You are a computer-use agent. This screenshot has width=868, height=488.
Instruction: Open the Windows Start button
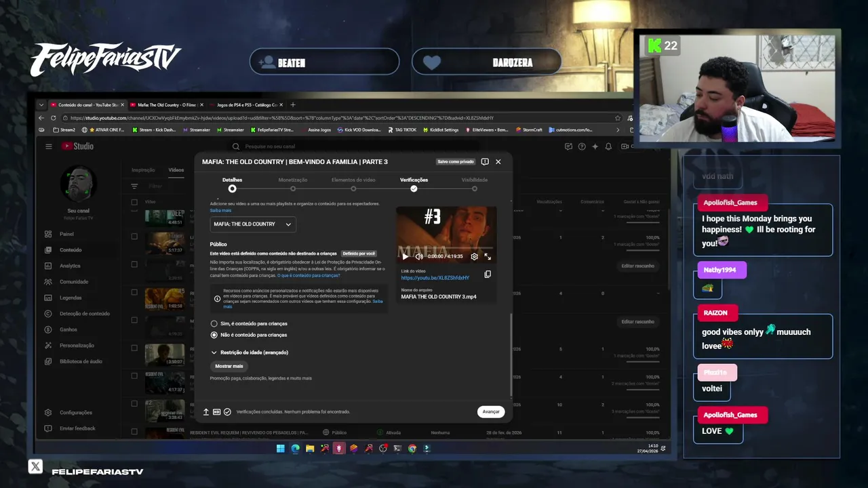[x=280, y=449]
